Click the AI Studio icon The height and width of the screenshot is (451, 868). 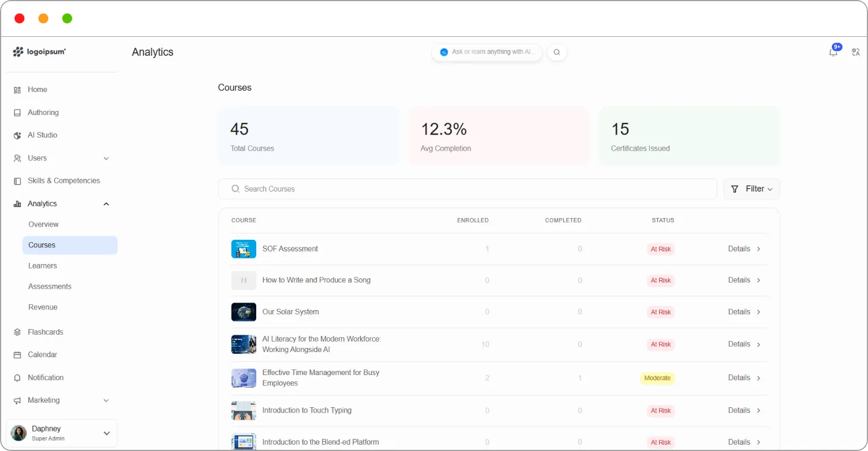tap(17, 135)
